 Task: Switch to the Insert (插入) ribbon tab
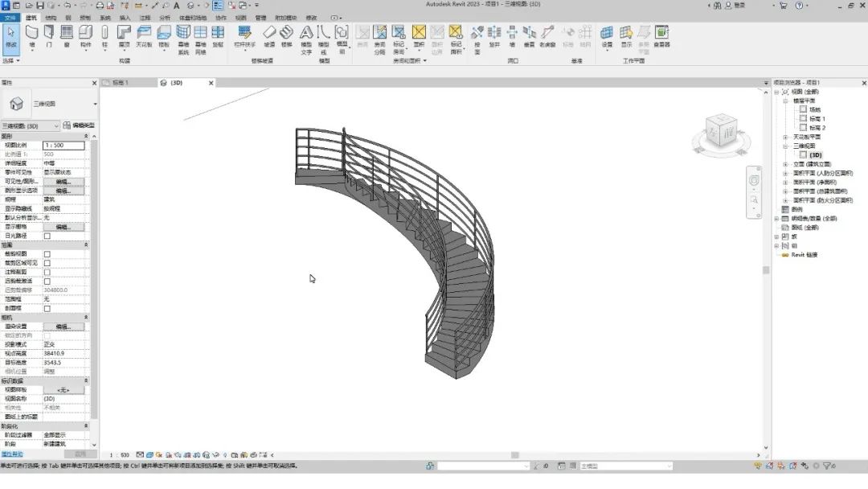[125, 18]
